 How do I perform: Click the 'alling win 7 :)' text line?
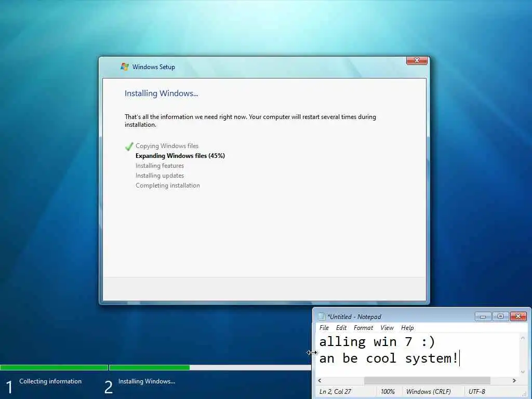[377, 342]
